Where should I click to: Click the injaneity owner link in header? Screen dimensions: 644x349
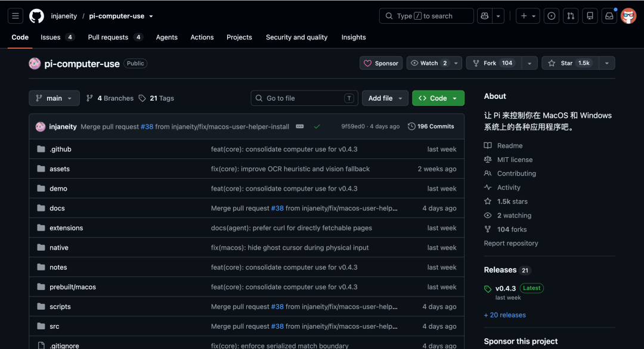coord(64,16)
